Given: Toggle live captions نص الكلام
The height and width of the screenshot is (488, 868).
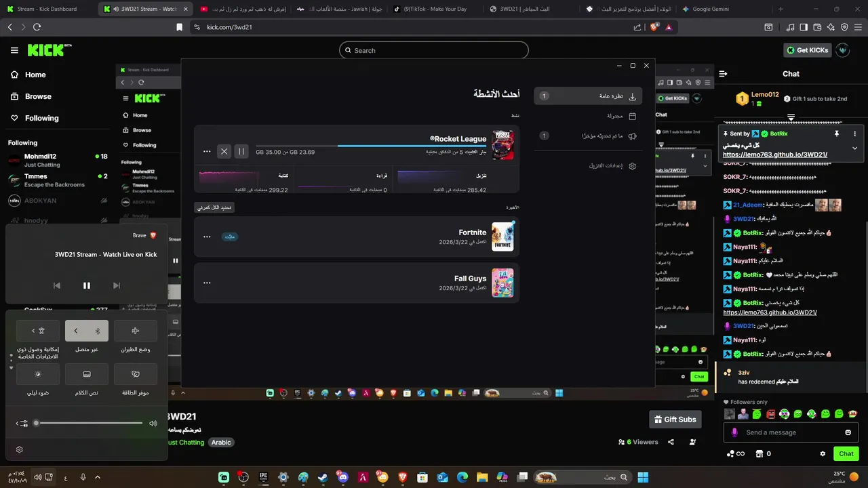Looking at the screenshot, I should (87, 374).
